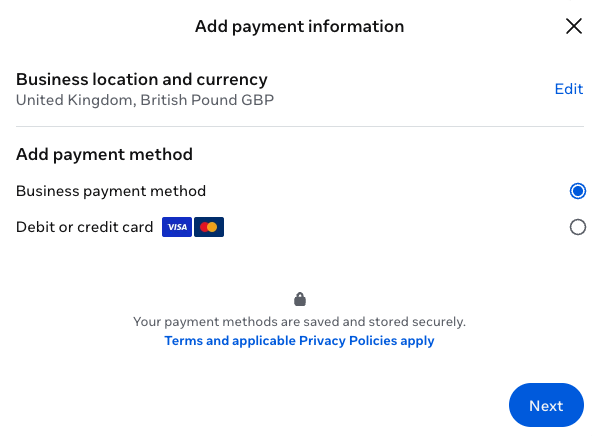Click the Debit or credit card label

(x=84, y=227)
